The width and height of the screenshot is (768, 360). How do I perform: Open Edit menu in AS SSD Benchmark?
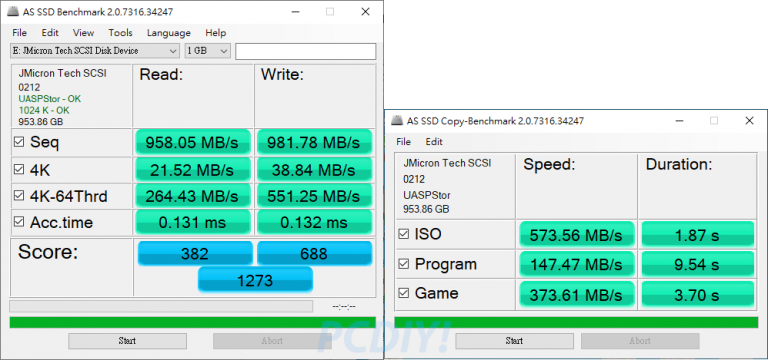50,33
